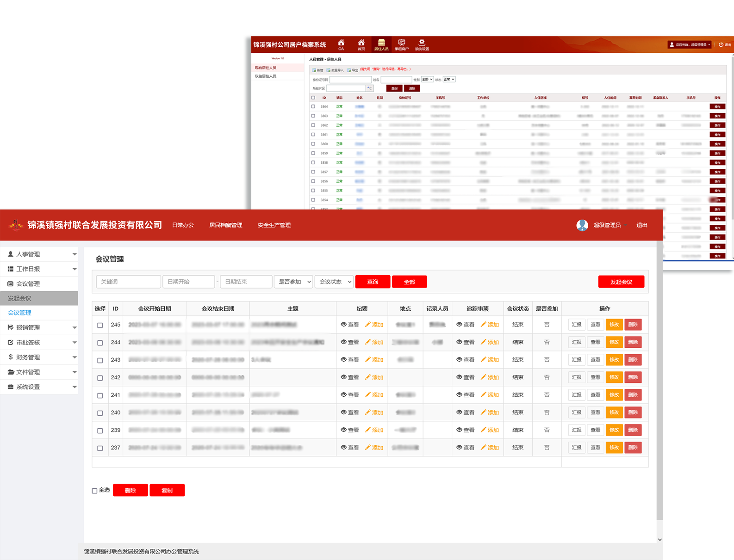
Task: Tick the checkbox for meeting ID 244
Action: click(100, 343)
